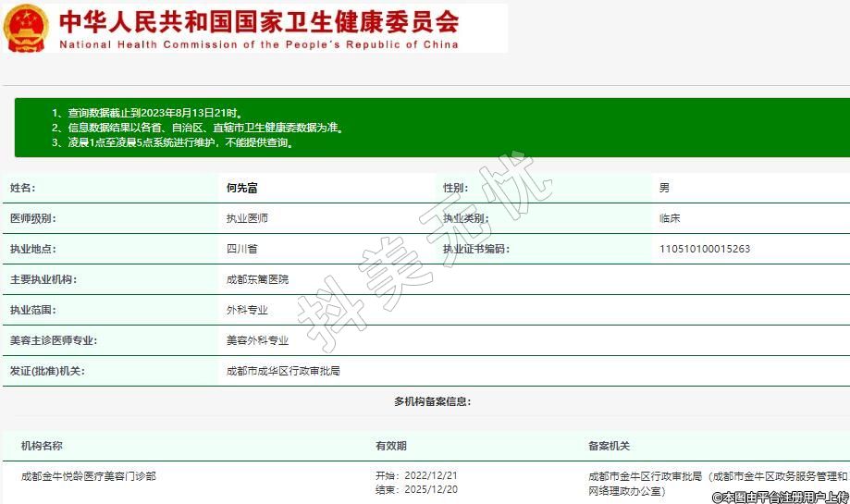Click the English 'National Health Commission' subtitle

click(x=259, y=44)
